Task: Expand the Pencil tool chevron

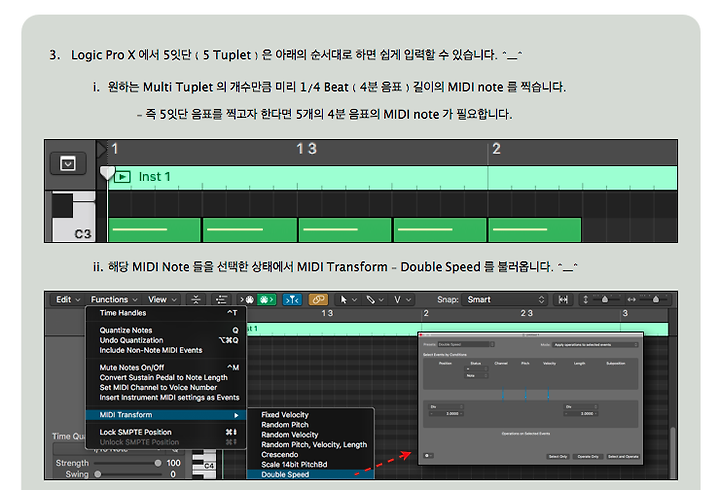Action: point(381,299)
